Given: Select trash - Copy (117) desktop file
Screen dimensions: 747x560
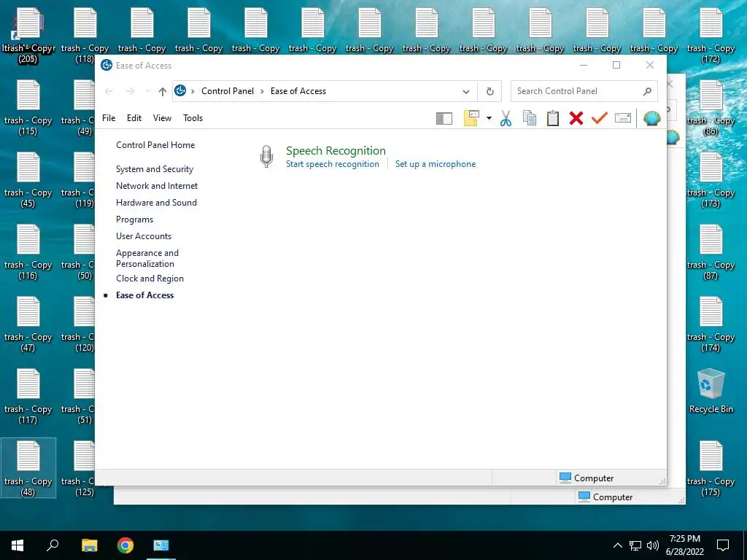Looking at the screenshot, I should coord(28,397).
